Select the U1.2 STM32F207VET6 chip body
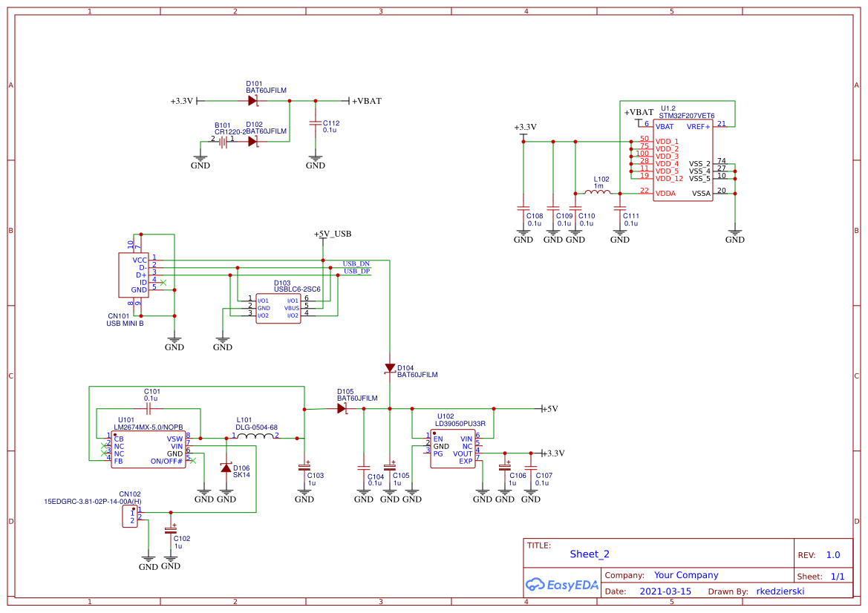 coord(682,160)
